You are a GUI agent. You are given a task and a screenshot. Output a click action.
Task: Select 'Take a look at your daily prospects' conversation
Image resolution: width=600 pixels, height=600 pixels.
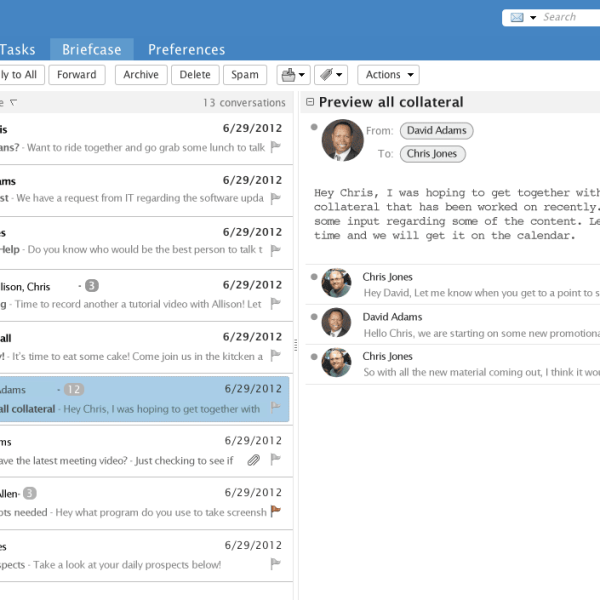click(x=145, y=556)
